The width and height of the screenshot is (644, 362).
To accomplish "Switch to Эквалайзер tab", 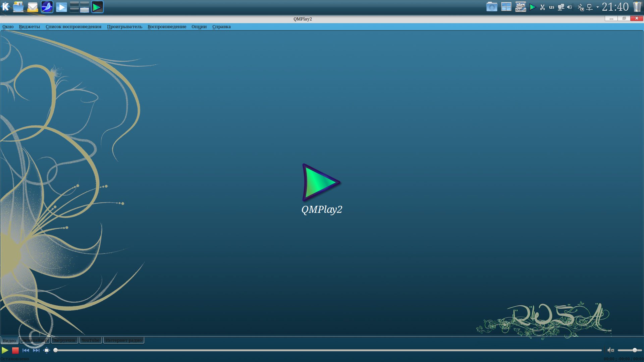I will click(35, 340).
